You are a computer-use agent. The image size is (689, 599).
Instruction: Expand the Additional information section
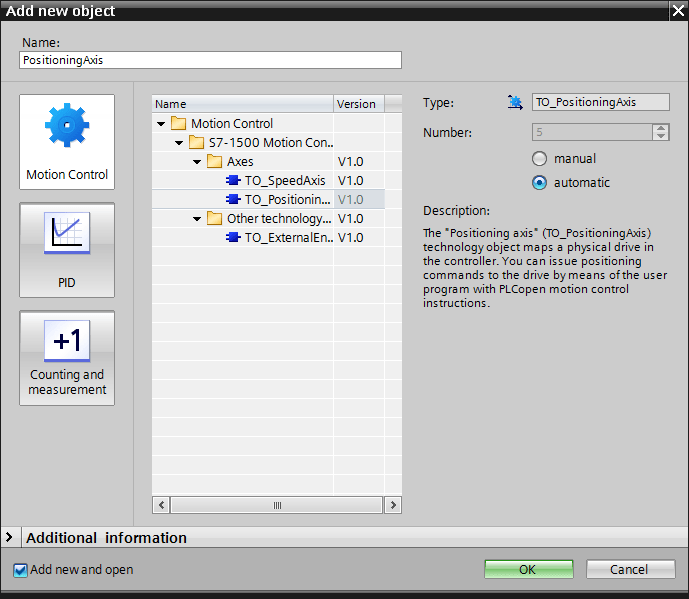(x=9, y=538)
